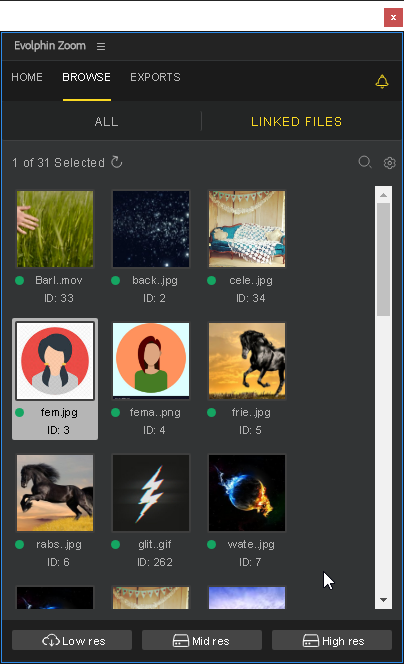Click the 'Barl..mov' file name
404x664 pixels.
59,280
